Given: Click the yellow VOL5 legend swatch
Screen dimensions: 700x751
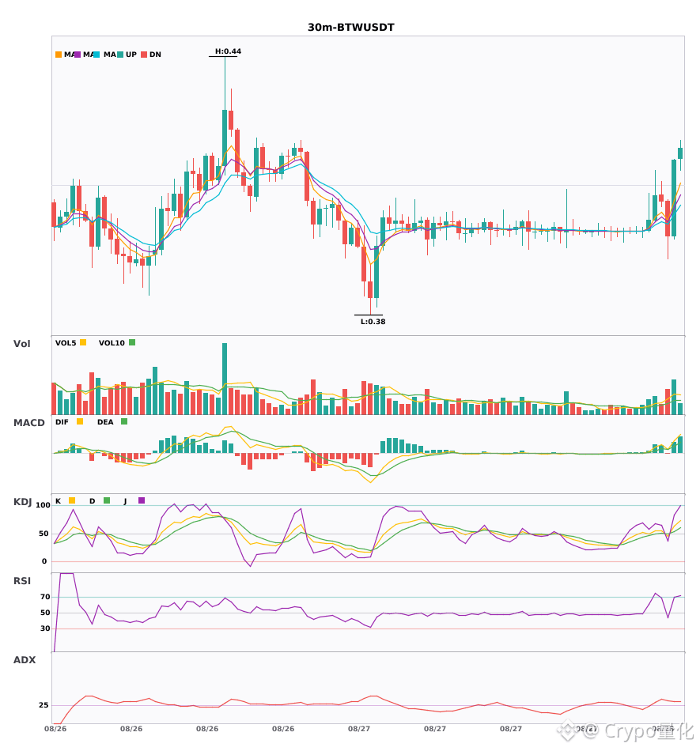Looking at the screenshot, I should point(83,342).
